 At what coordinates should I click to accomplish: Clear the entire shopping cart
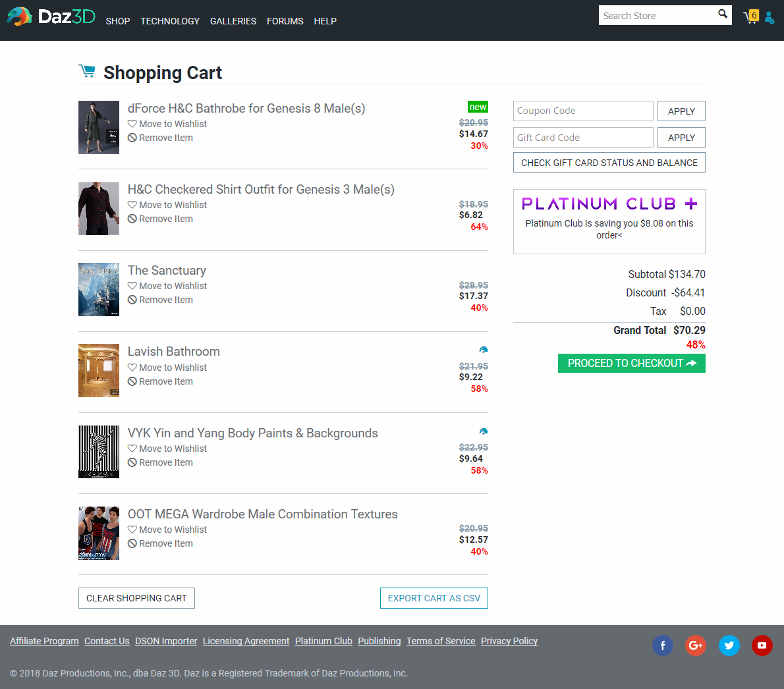click(x=136, y=597)
